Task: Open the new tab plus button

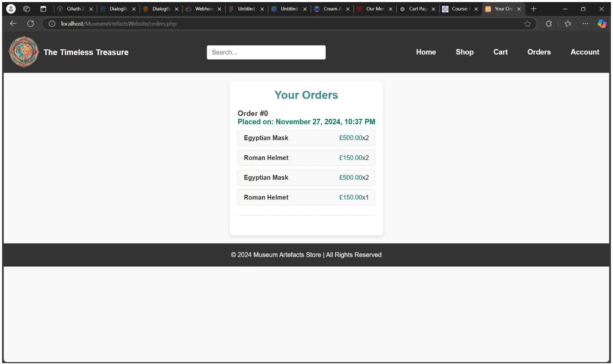Action: pyautogui.click(x=534, y=9)
